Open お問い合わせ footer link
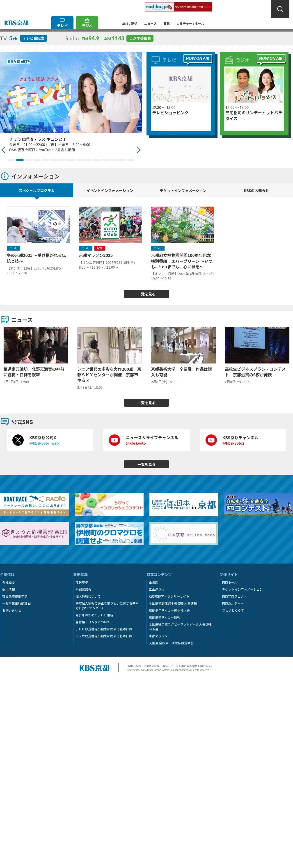Screen dimensions: 293x868 coord(12,610)
